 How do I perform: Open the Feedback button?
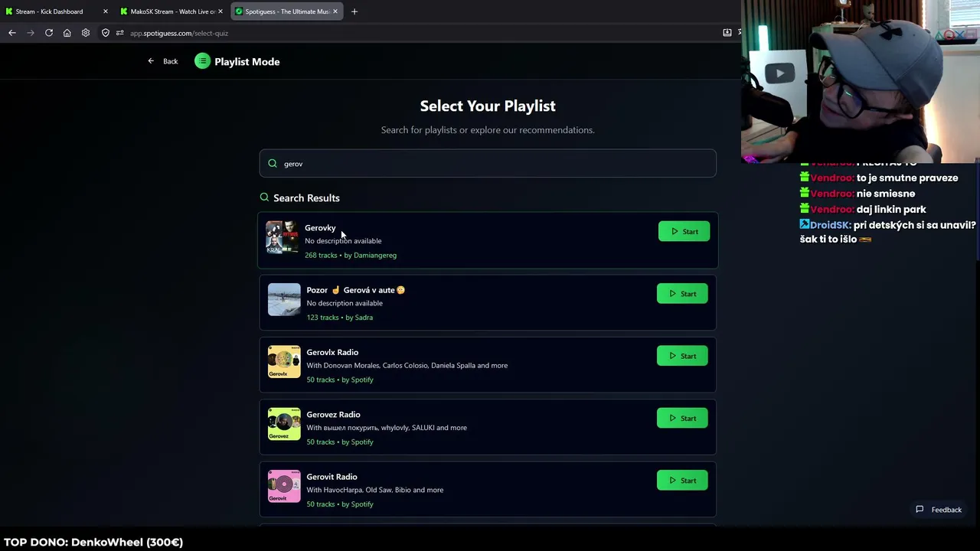[939, 510]
